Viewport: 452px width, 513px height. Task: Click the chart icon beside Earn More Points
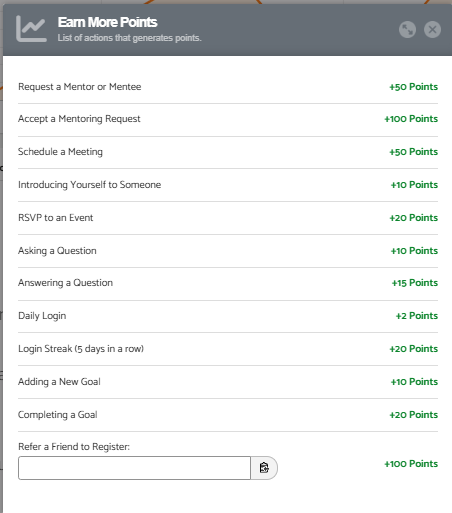[x=31, y=29]
